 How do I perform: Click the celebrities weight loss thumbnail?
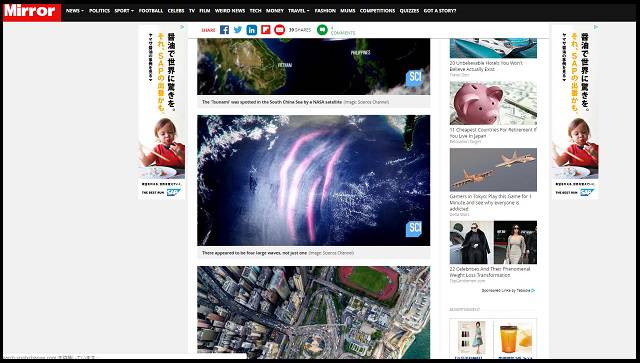point(493,242)
